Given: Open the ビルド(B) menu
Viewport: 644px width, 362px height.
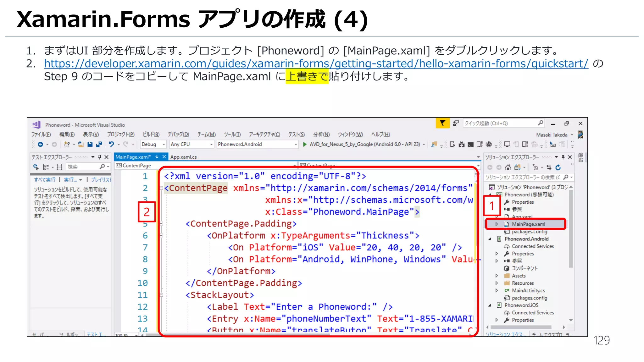Looking at the screenshot, I should pos(151,134).
